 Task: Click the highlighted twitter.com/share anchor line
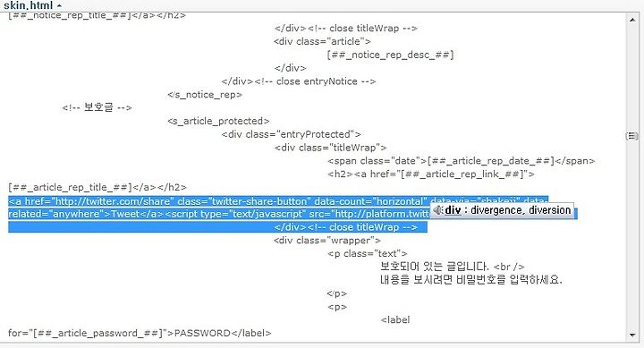278,201
